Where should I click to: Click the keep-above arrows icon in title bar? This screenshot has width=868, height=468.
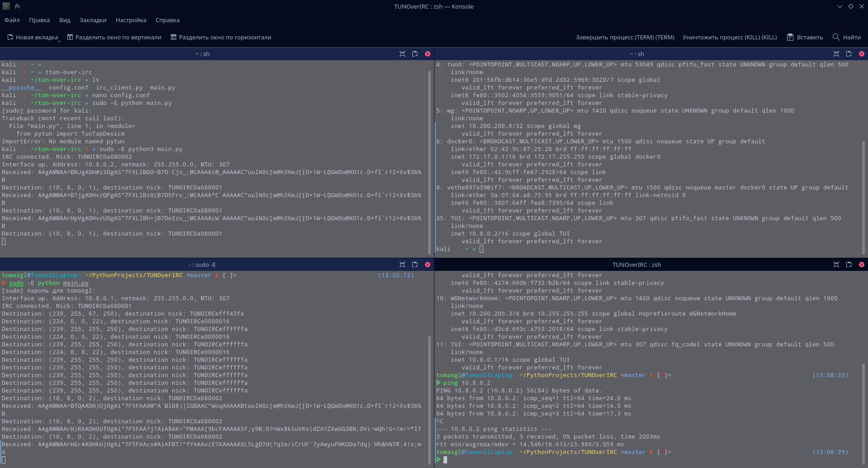[x=17, y=6]
